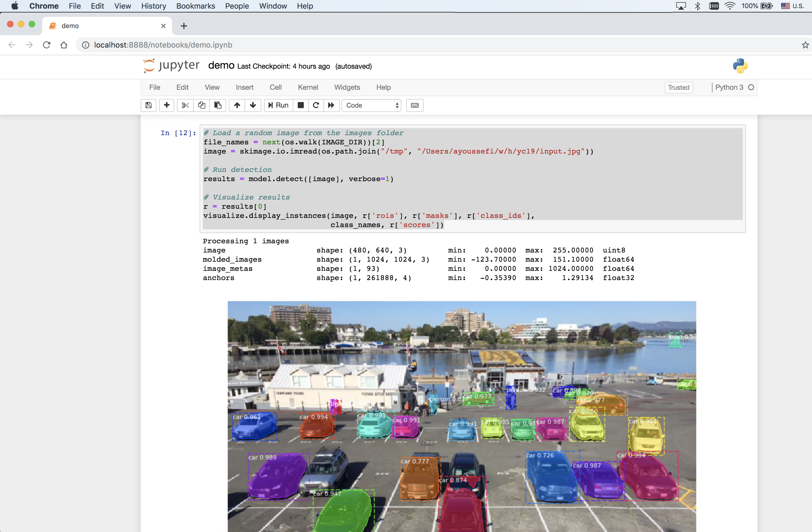Open the Widgets menu
This screenshot has height=532, width=812.
pyautogui.click(x=347, y=87)
